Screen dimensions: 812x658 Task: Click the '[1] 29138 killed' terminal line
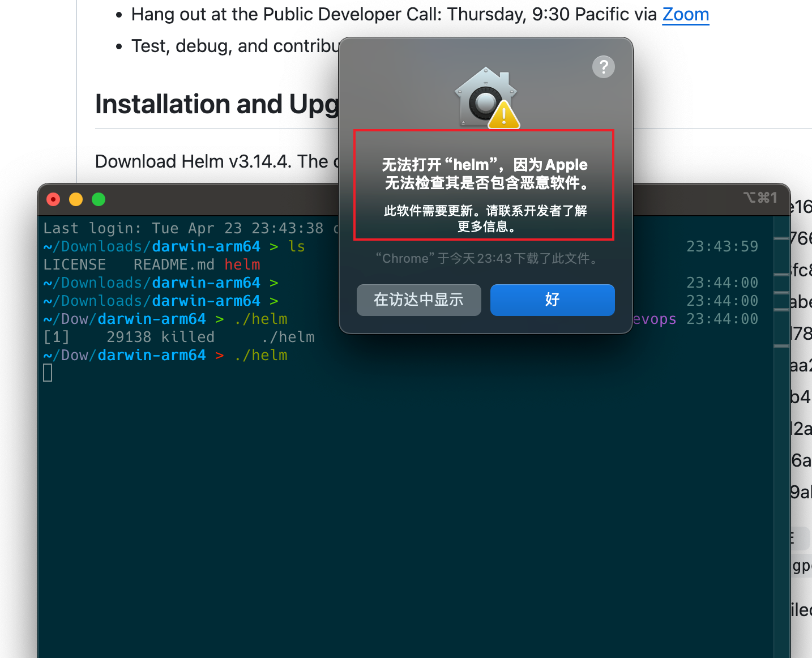click(179, 337)
